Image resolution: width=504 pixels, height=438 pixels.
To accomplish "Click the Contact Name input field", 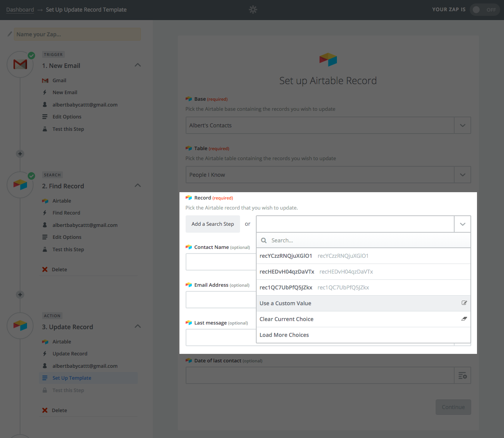I will pos(221,262).
